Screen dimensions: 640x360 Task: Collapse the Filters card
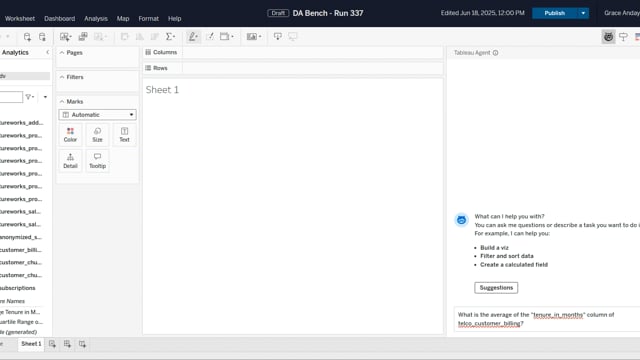coord(62,77)
